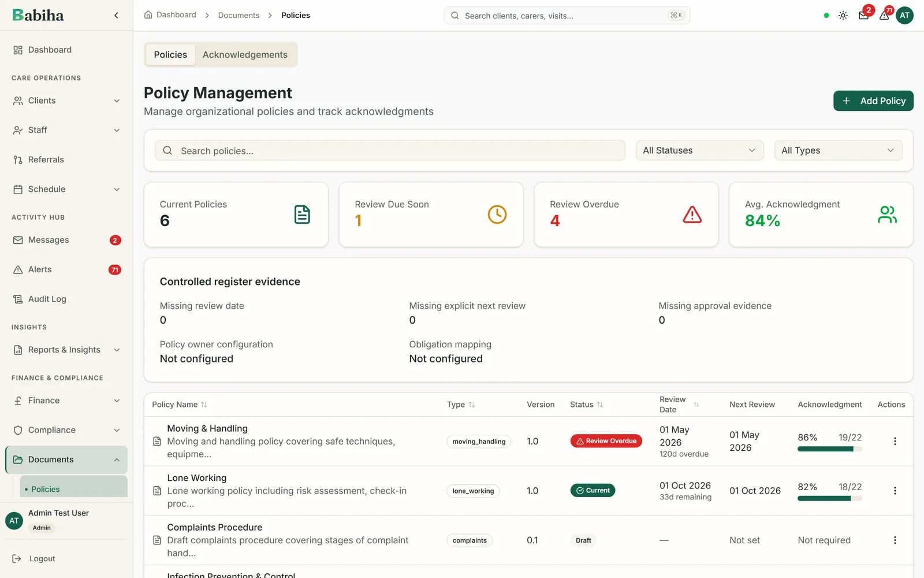Click the Avg. Acknowledgment people icon
This screenshot has height=578, width=924.
pyautogui.click(x=887, y=214)
